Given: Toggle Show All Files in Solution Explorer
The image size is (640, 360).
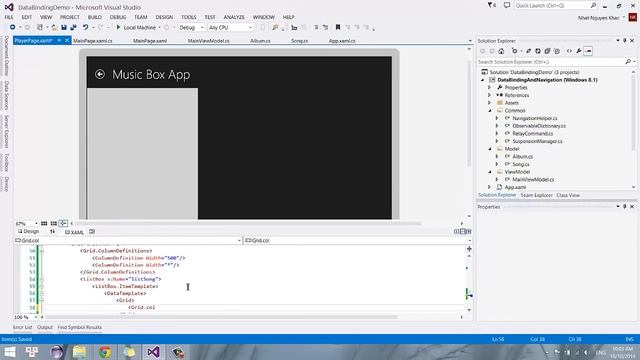Looking at the screenshot, I should click(x=557, y=51).
